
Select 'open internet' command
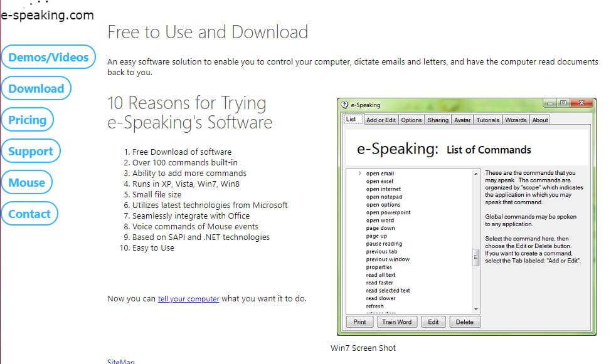[x=383, y=189]
